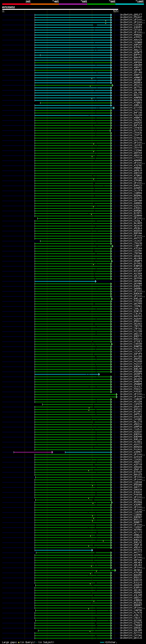Select the AV535852 query title
Screen dimensions: 146x644
(8, 8)
